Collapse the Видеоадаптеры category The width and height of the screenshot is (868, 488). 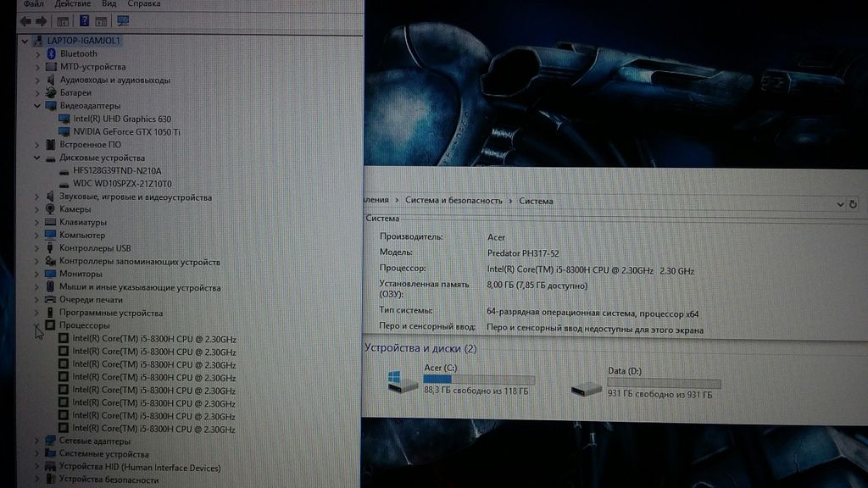(x=37, y=106)
